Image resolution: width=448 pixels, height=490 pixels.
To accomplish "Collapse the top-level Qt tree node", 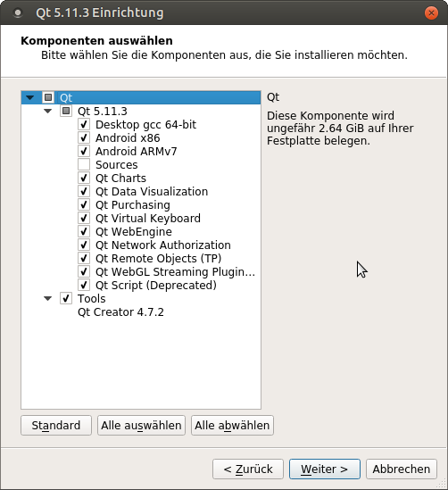I will (x=30, y=98).
